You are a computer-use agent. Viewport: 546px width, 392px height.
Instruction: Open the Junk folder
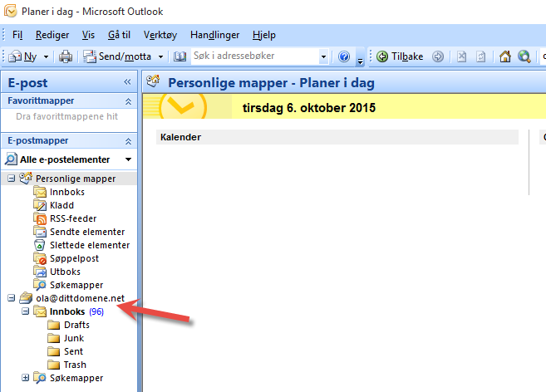[x=74, y=338]
